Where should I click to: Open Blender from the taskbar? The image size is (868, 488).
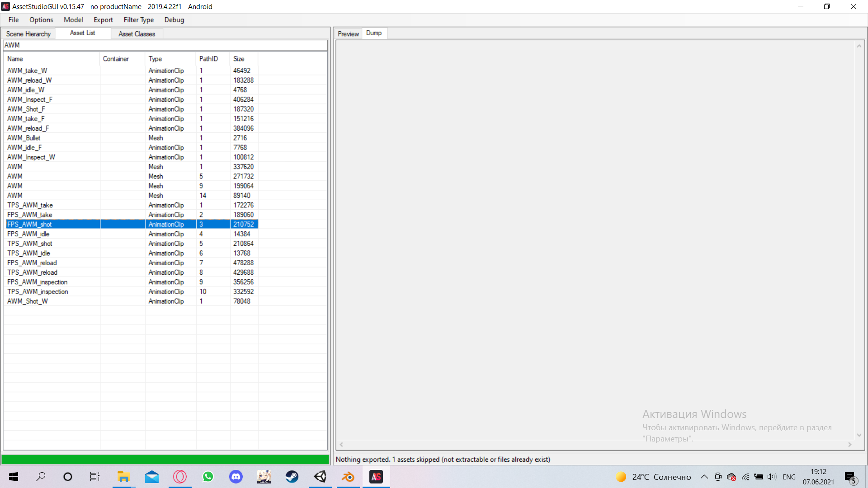(x=348, y=477)
